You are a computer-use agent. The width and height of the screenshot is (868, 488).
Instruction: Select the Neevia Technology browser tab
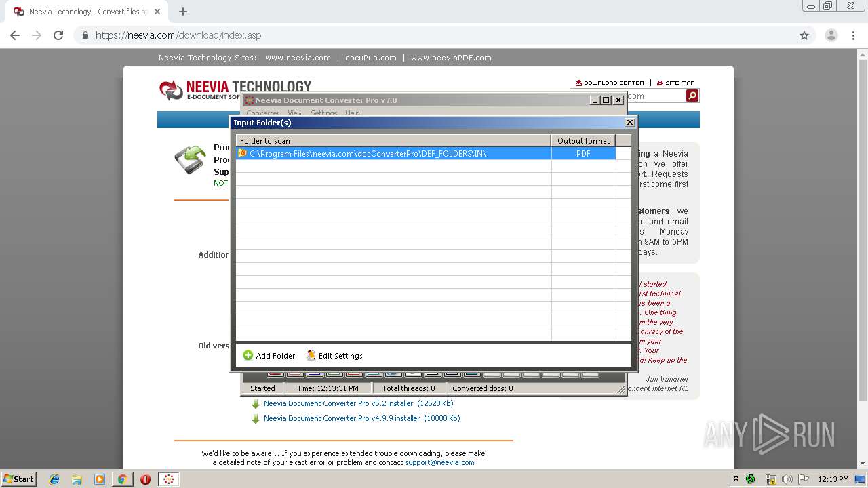tap(87, 12)
